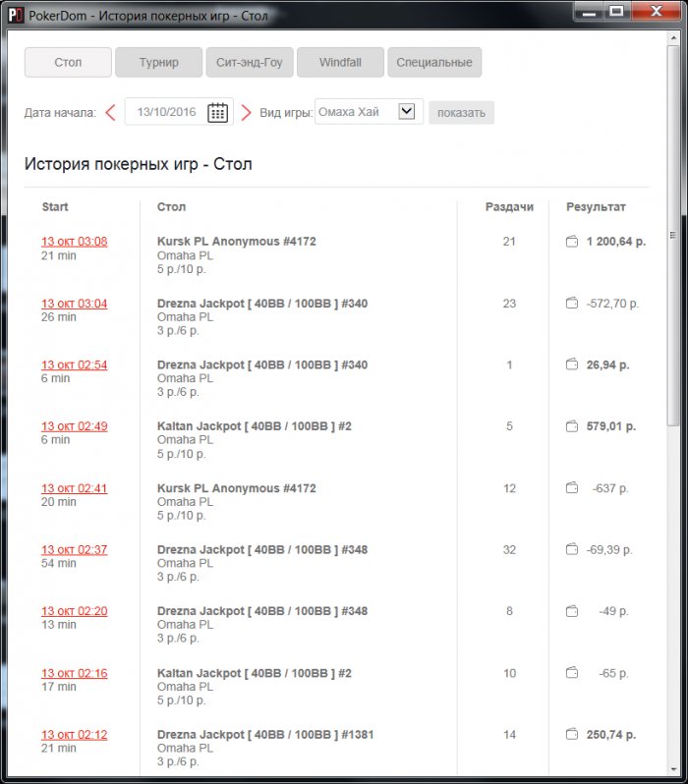The height and width of the screenshot is (784, 688).
Task: Open session link 13 окт 02:49
Action: (x=74, y=426)
